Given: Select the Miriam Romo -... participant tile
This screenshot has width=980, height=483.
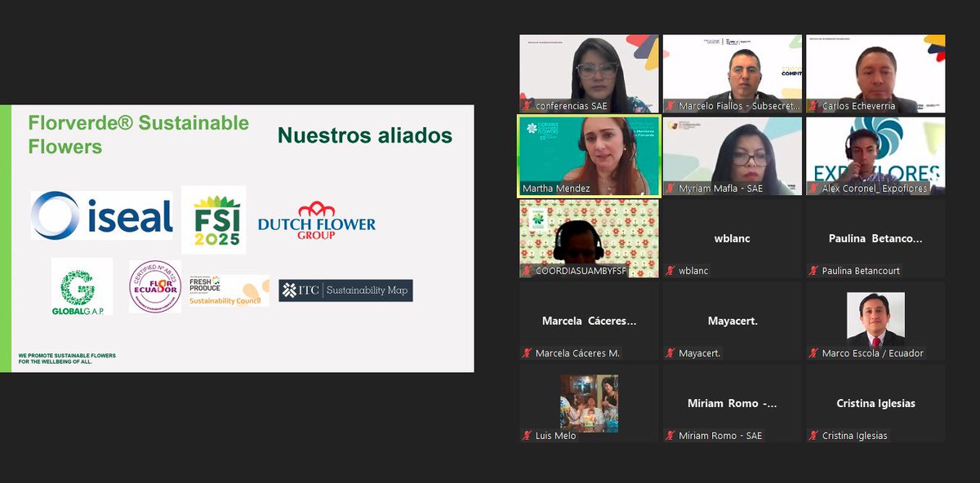Looking at the screenshot, I should [733, 403].
